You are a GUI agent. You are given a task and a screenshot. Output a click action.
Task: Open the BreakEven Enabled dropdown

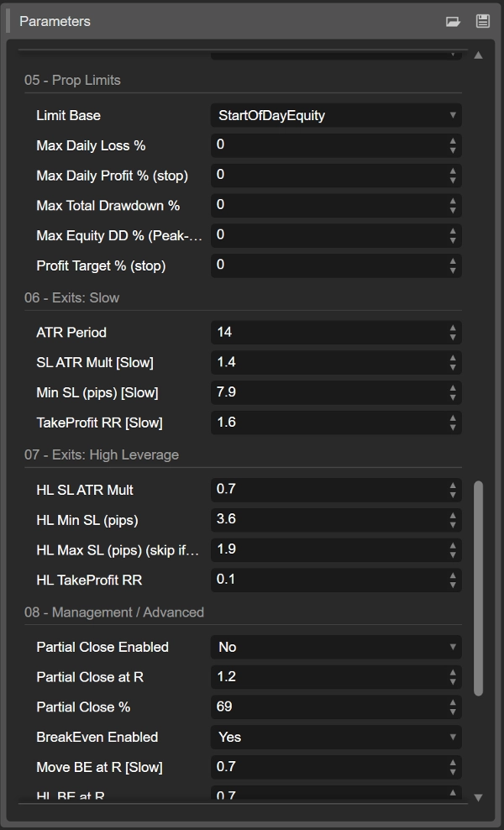(335, 738)
